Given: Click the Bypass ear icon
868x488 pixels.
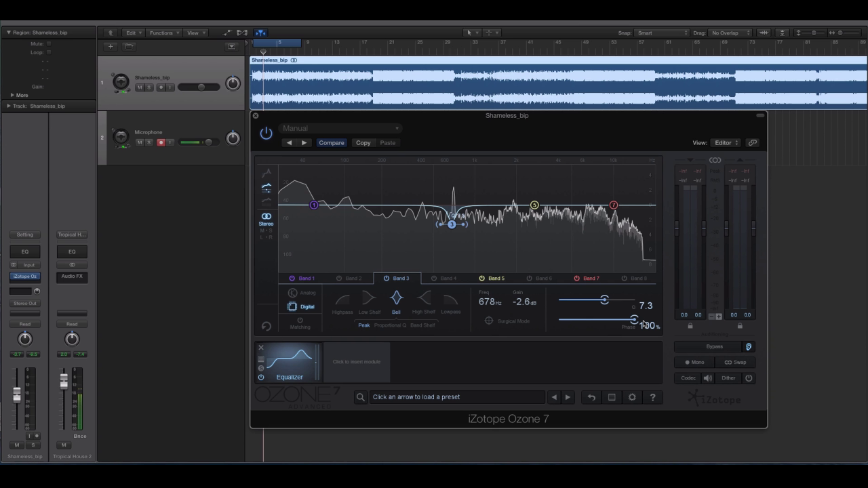Looking at the screenshot, I should pos(748,346).
